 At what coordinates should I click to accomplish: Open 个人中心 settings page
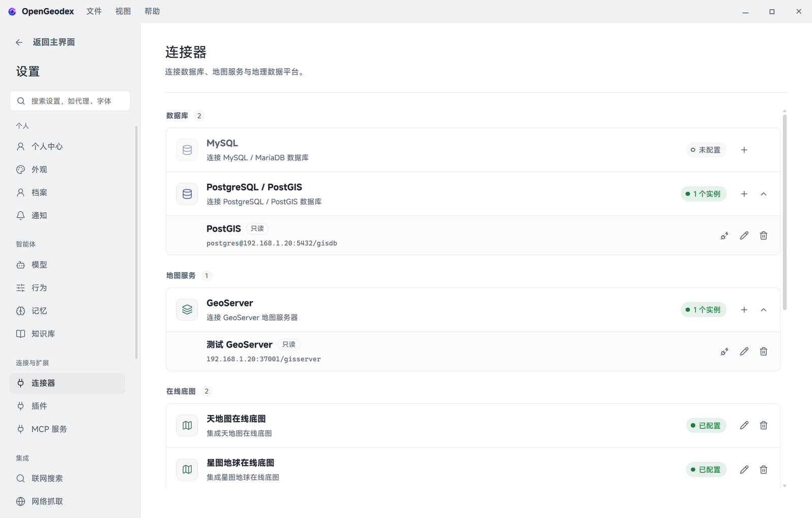[x=67, y=147]
